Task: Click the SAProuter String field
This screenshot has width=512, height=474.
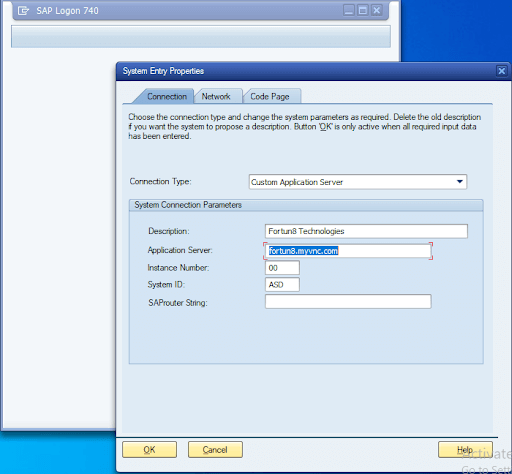Action: (x=348, y=301)
